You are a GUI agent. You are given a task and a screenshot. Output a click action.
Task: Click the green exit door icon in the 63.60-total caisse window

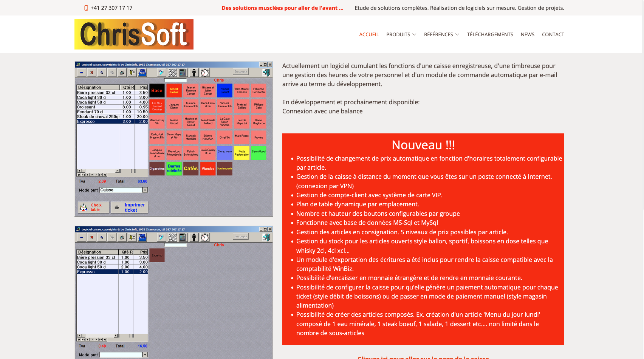coord(266,73)
